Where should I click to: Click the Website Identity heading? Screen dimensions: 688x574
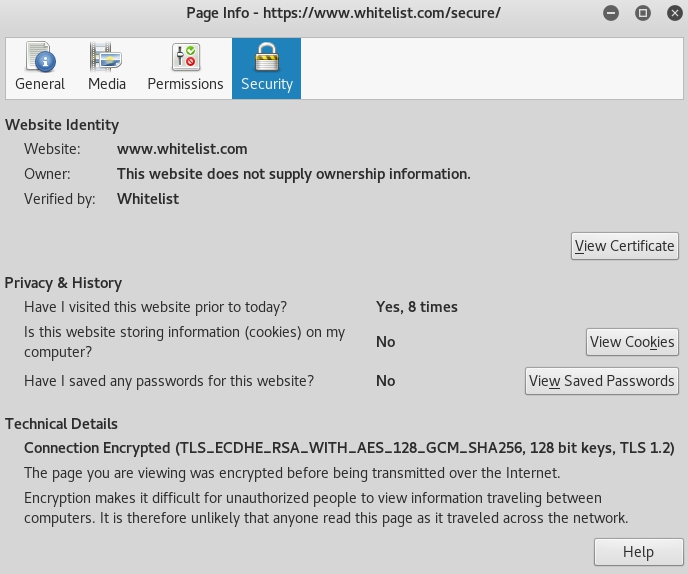pyautogui.click(x=62, y=125)
